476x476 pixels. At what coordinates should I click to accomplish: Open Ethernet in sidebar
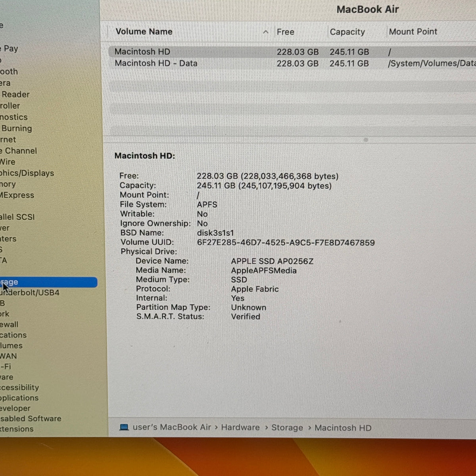tap(8, 140)
